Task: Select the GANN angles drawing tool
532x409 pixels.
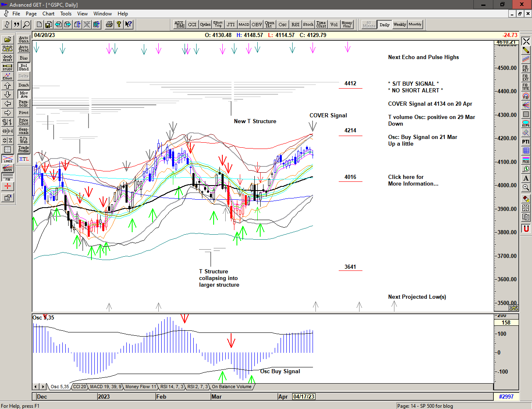Action: point(7,168)
